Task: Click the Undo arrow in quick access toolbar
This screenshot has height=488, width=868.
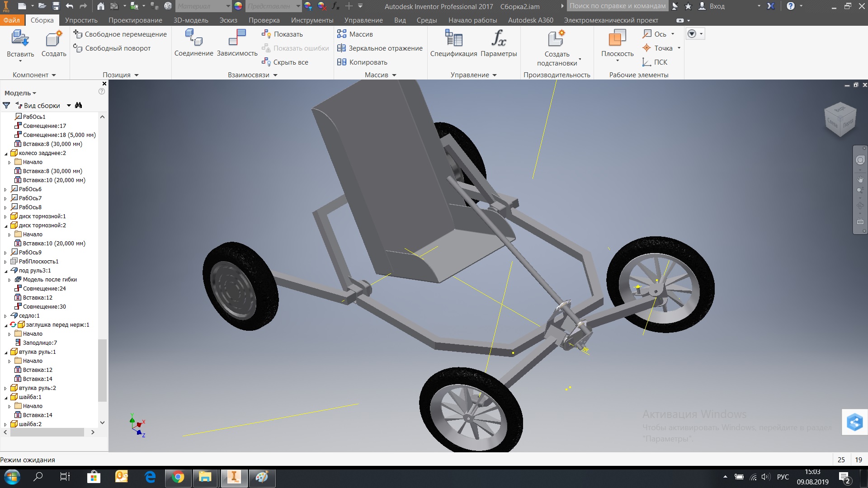Action: click(x=69, y=6)
